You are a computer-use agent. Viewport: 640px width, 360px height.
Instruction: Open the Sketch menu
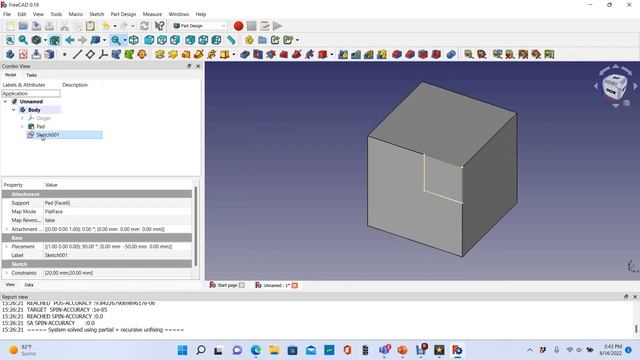[x=97, y=14]
